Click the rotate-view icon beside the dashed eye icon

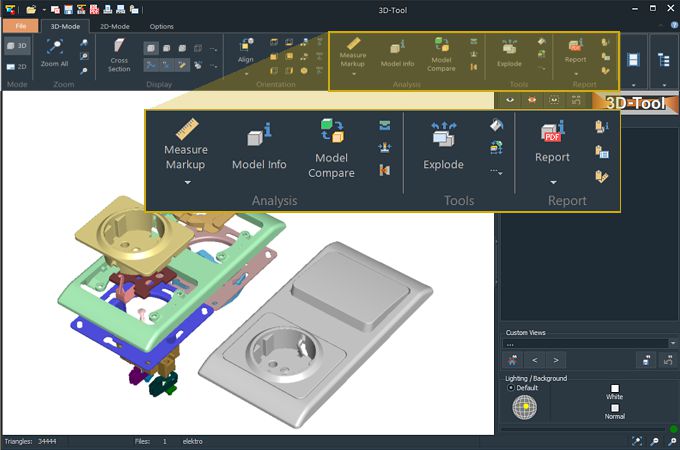pyautogui.click(x=576, y=100)
